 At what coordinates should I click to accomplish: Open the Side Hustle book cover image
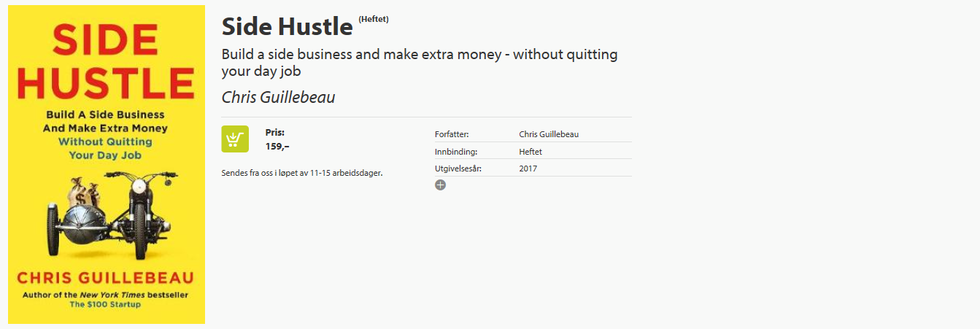coord(107,164)
